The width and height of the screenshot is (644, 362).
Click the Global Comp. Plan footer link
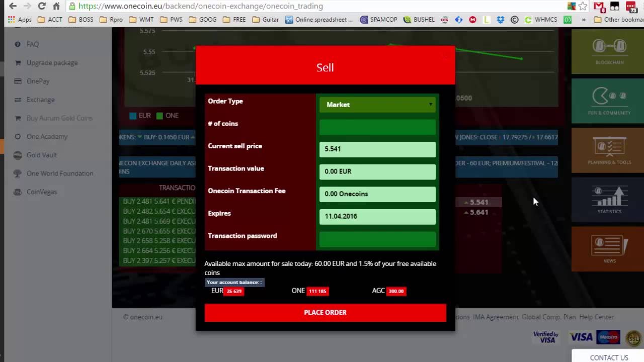[x=548, y=317]
